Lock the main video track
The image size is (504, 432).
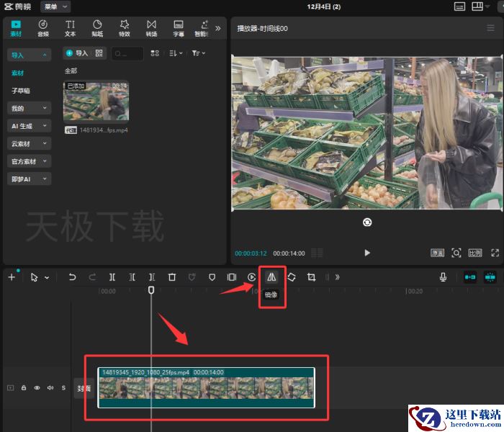[x=24, y=387]
